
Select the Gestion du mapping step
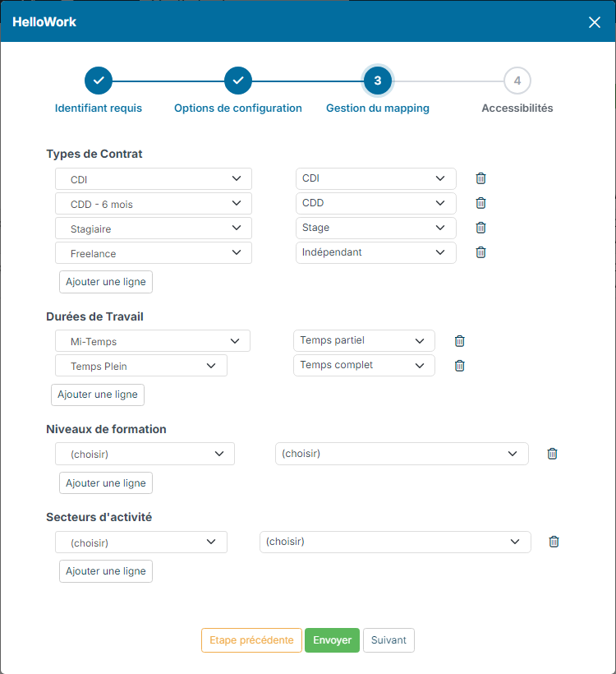coord(378,108)
